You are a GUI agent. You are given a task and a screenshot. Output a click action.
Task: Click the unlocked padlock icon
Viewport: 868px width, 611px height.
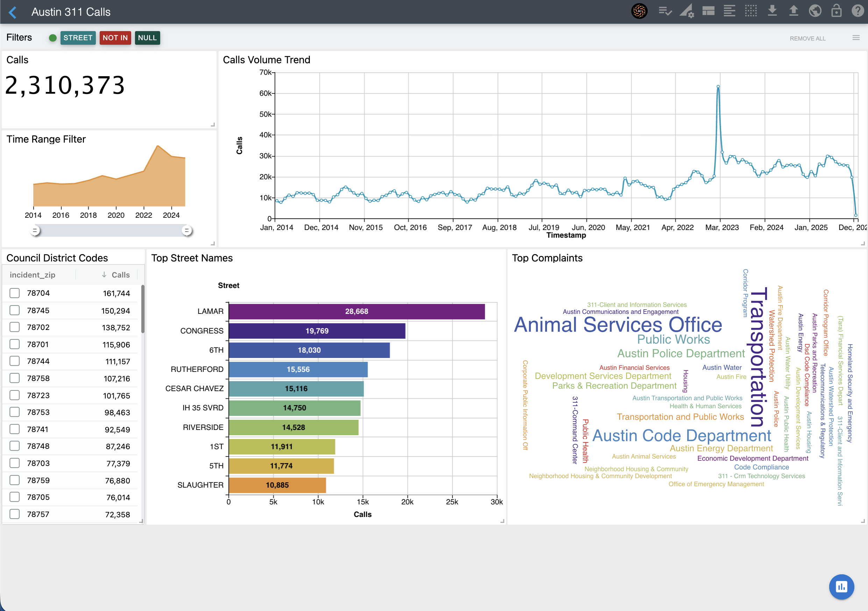836,11
